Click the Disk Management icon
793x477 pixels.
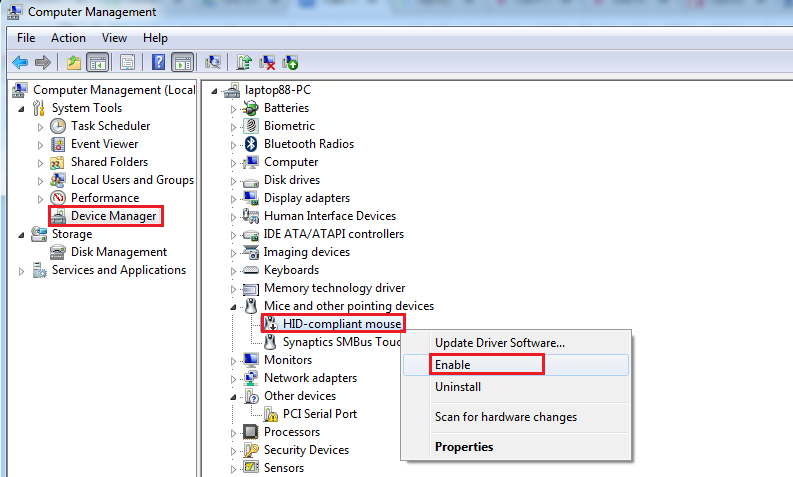coord(58,252)
